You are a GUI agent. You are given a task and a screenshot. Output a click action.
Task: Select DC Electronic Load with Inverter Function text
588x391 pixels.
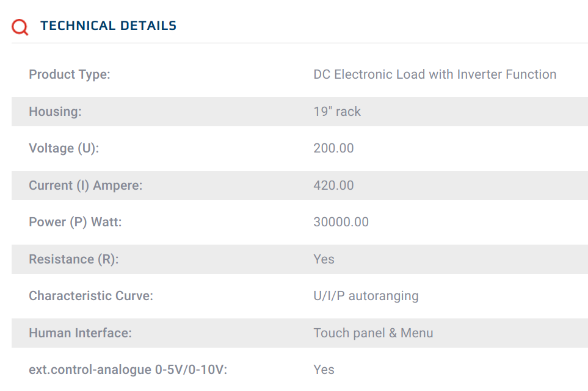pos(435,74)
